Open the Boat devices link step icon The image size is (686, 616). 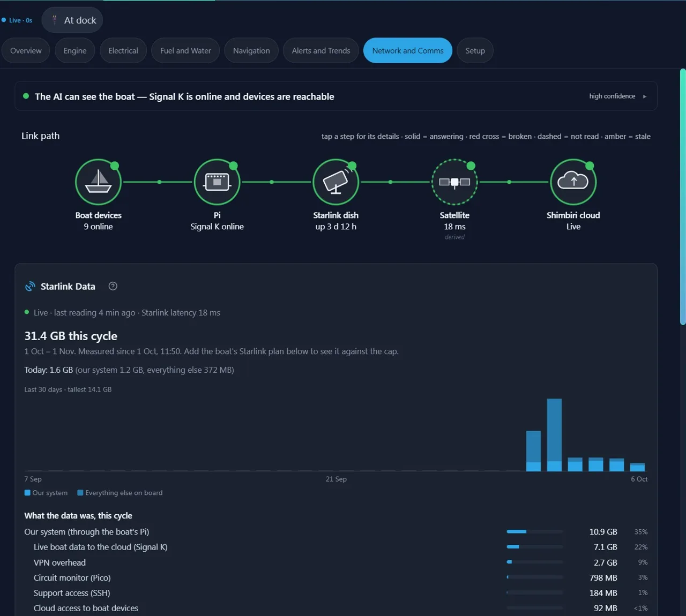pos(98,182)
